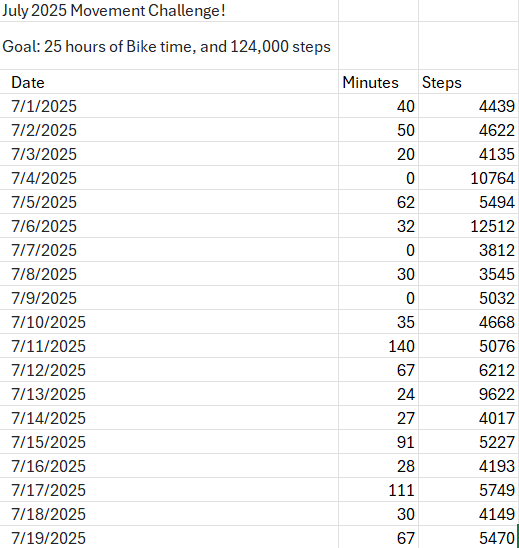
Task: Select the Minutes column header cell
Action: 379,82
